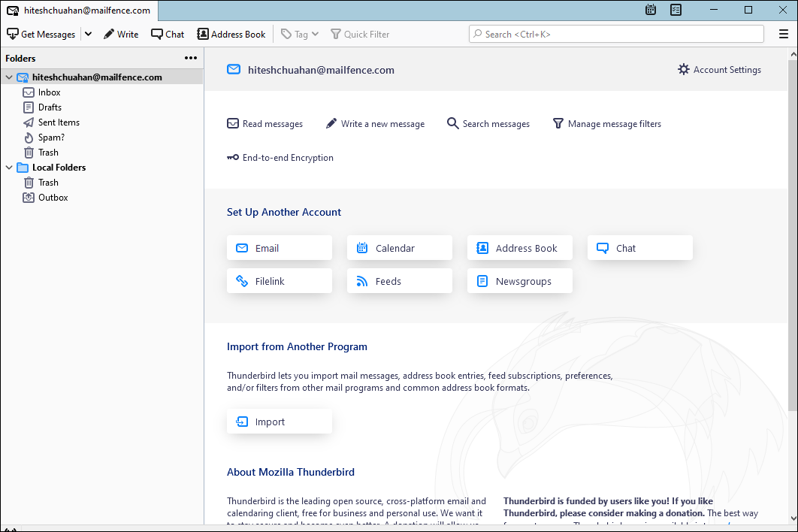Select the Local Folders node
This screenshot has width=798, height=532.
[x=59, y=168]
